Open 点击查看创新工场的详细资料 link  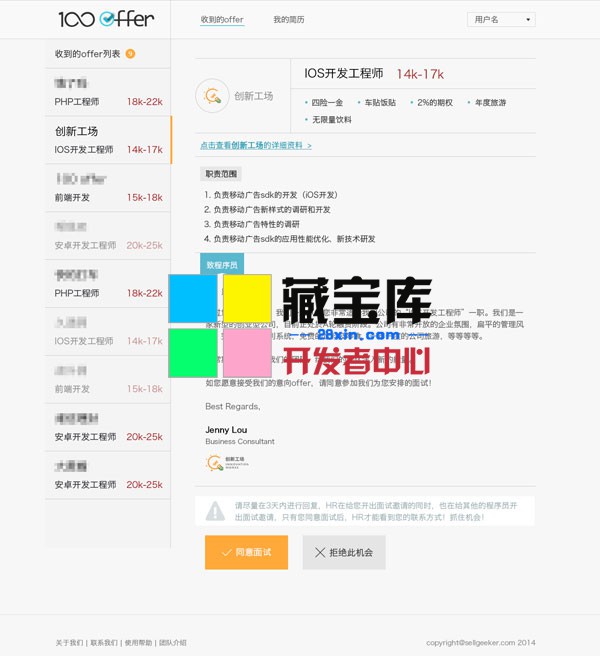[x=255, y=145]
